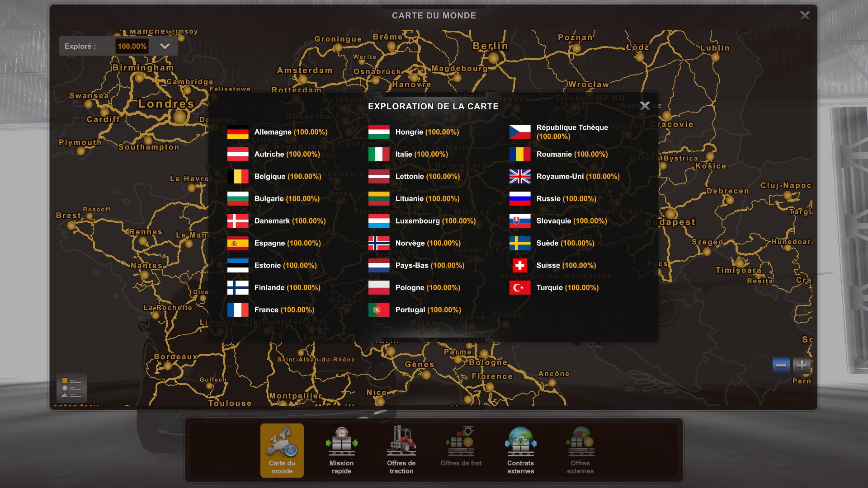Close the Carte du monde window
Viewport: 868px width, 488px height.
point(805,15)
